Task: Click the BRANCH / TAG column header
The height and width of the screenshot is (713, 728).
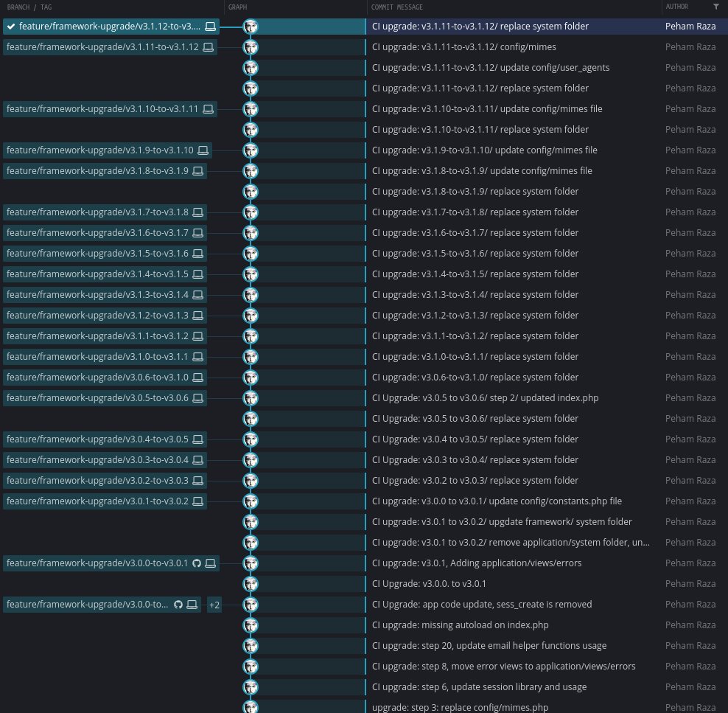Action: tap(24, 7)
